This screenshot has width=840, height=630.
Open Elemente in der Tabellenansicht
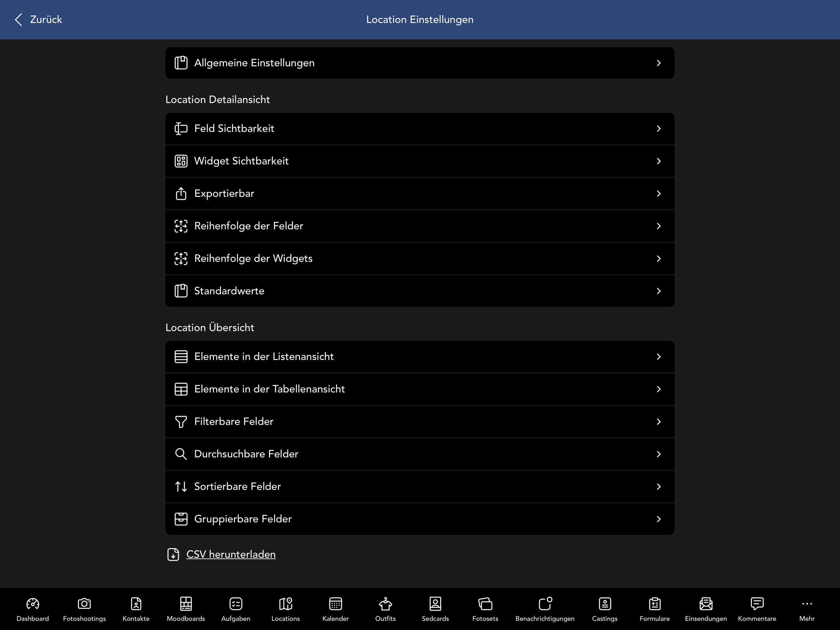(420, 389)
